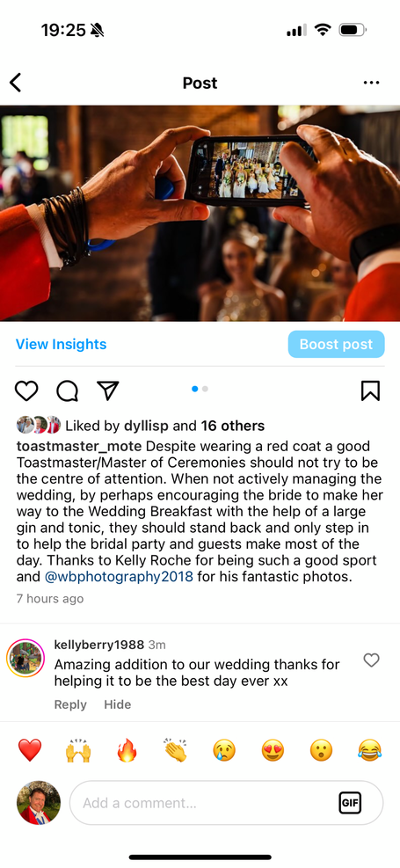
Task: Insert the fire emoji quick reaction
Action: click(127, 751)
